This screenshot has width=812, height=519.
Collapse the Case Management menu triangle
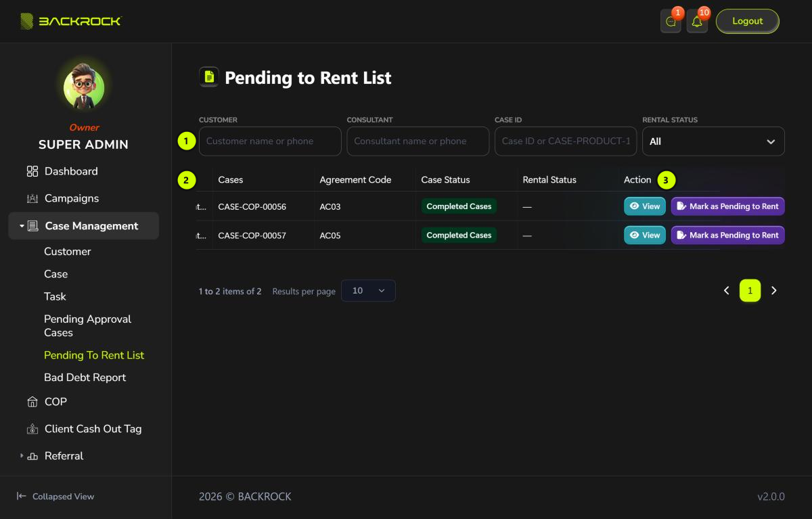point(22,226)
